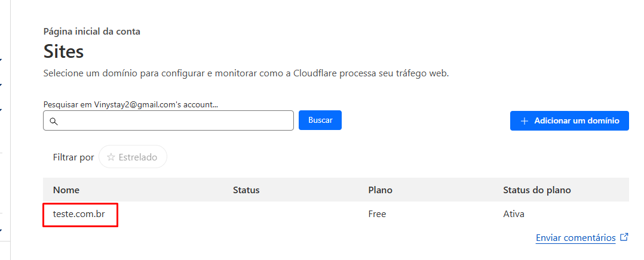Click the Buscar button
Image resolution: width=644 pixels, height=260 pixels.
[x=320, y=120]
